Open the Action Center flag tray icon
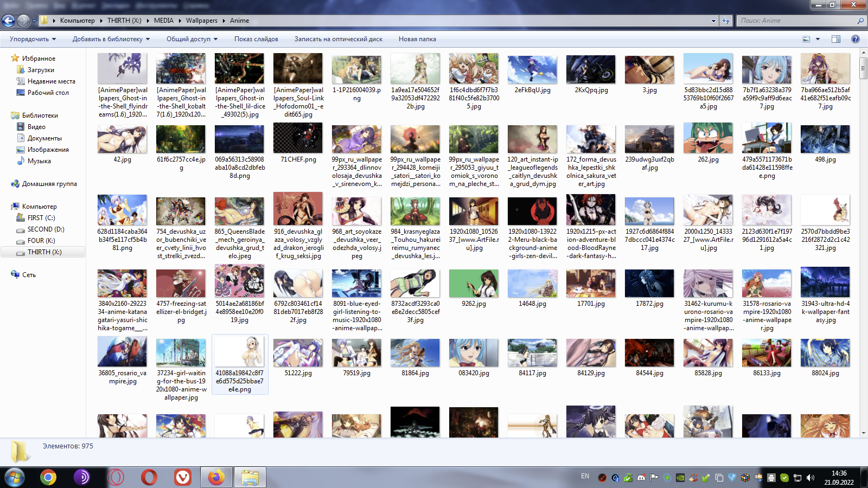Viewport: 868px width, 488px height. point(654,478)
